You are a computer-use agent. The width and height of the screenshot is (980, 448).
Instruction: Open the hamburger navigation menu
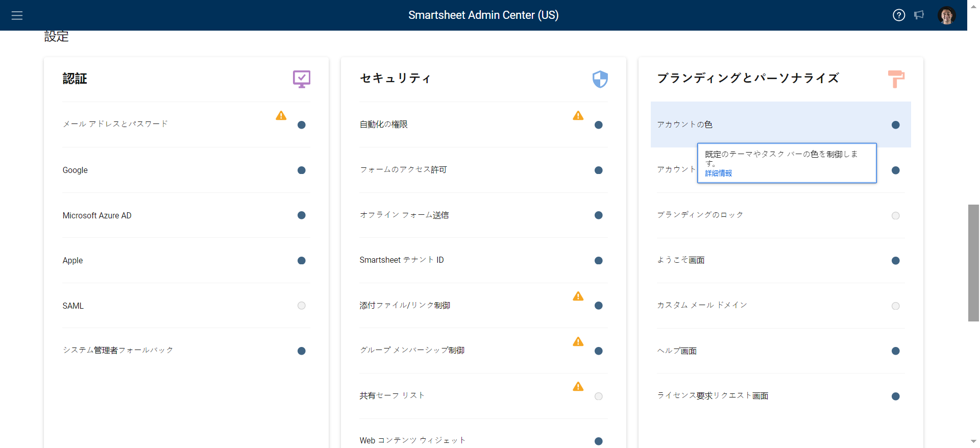[17, 15]
